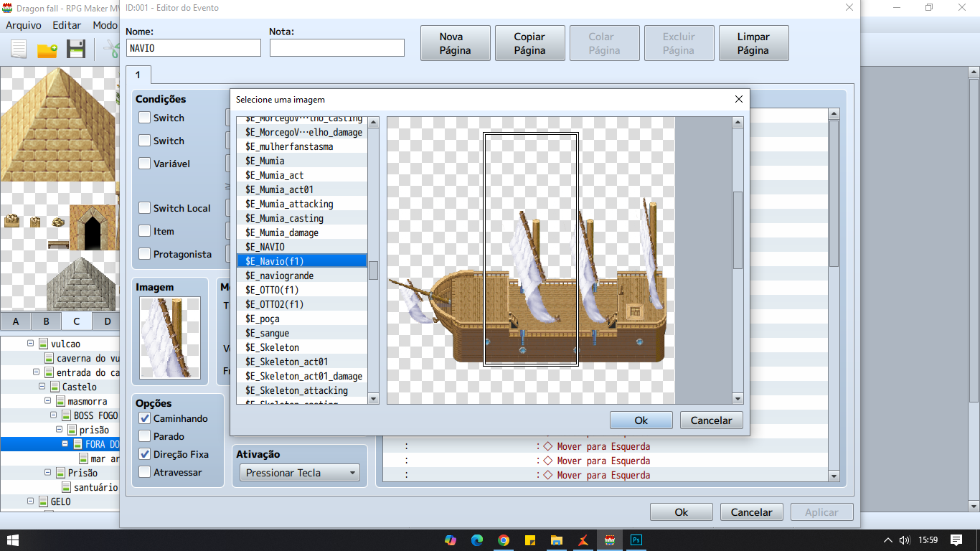This screenshot has height=551, width=980.
Task: Open the notification center icon
Action: [956, 540]
